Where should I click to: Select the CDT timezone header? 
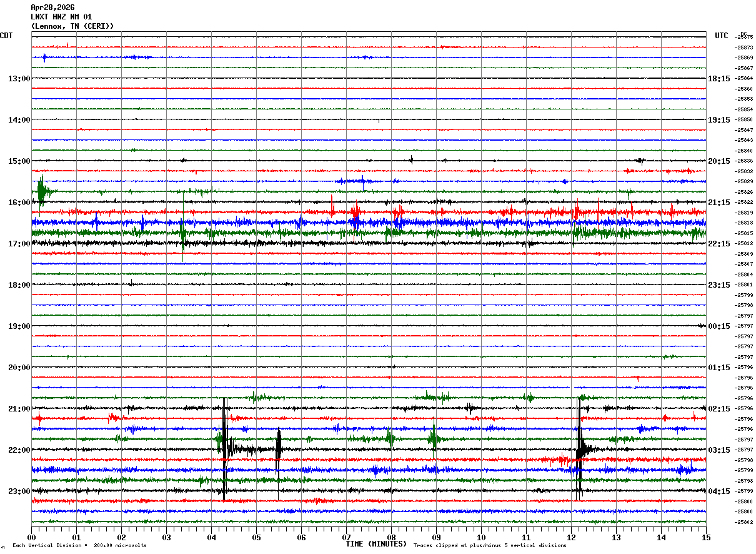(x=6, y=36)
